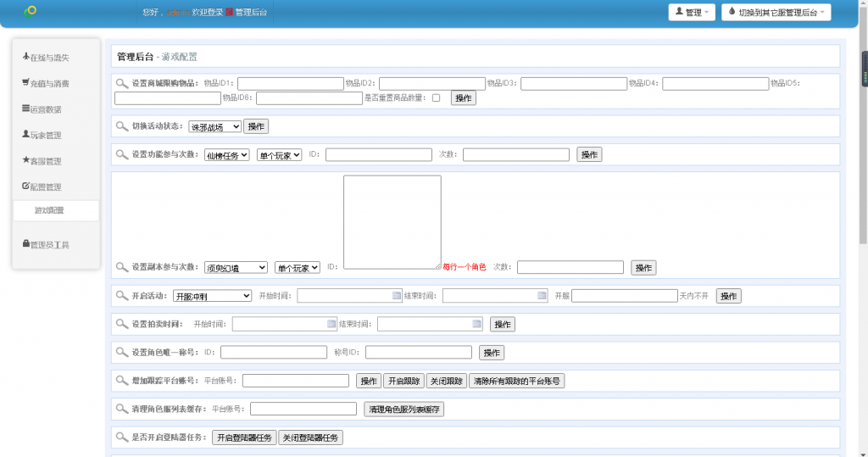
Task: Open the 诛邪战场 activity status dropdown
Action: [214, 126]
